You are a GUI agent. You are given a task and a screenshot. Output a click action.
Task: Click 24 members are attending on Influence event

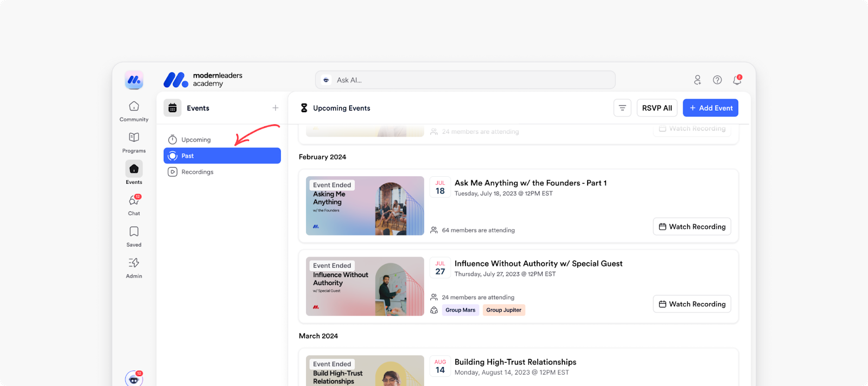(478, 298)
